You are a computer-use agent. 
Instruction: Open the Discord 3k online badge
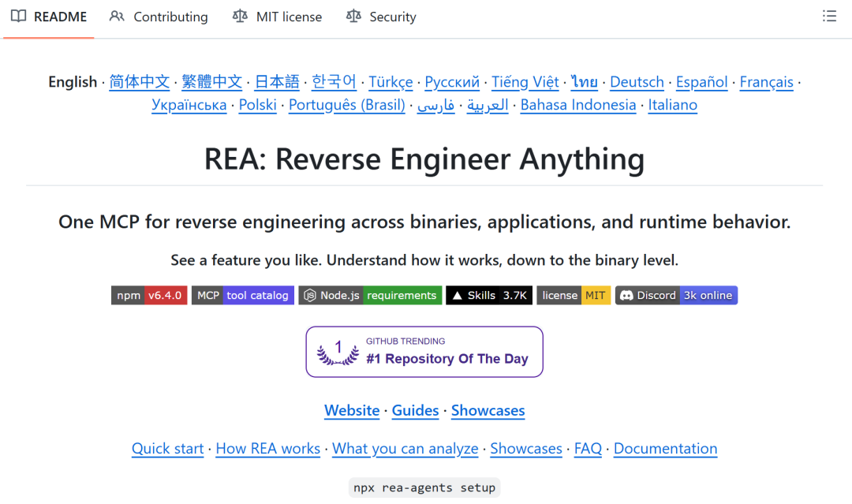tap(676, 296)
